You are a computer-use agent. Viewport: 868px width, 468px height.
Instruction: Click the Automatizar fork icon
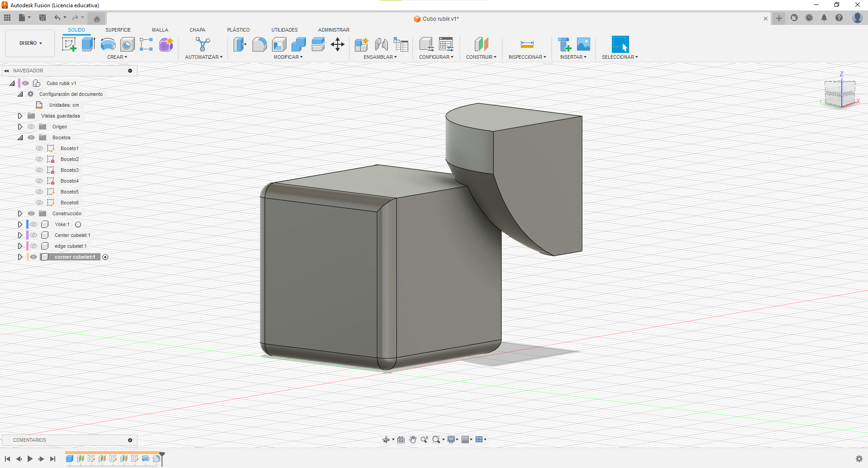click(x=203, y=44)
